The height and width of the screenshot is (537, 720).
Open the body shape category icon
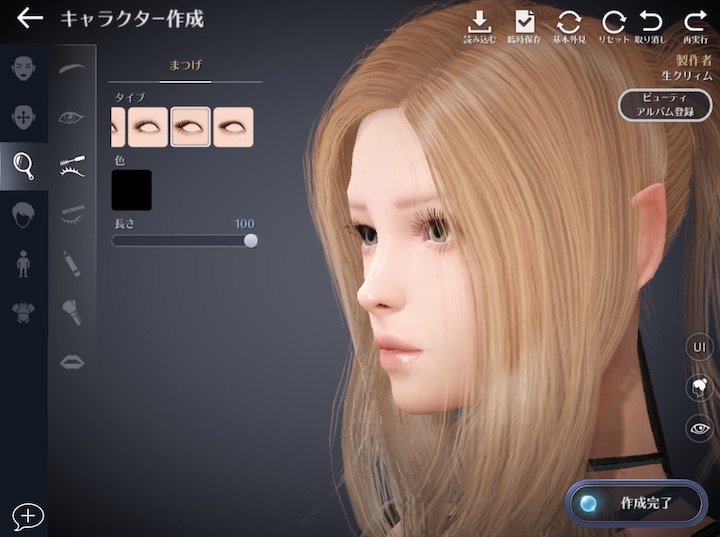(23, 263)
